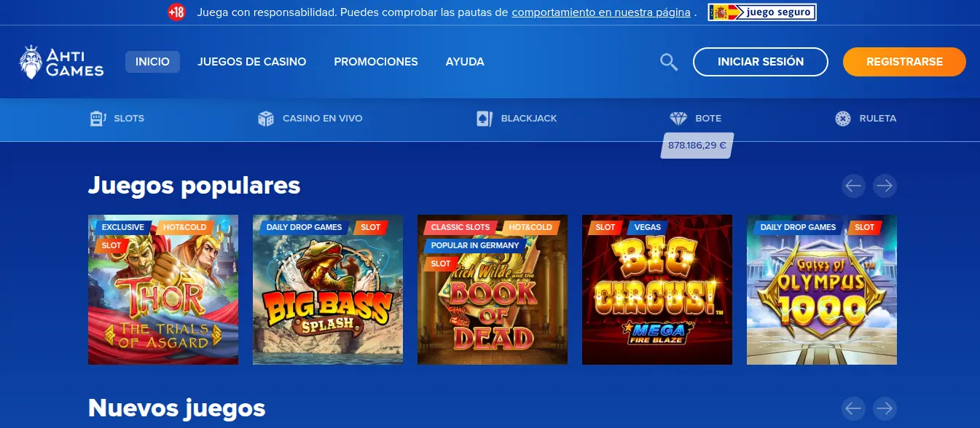Follow the comportamiento en nuestra página link
The width and height of the screenshot is (980, 428).
pos(601,12)
